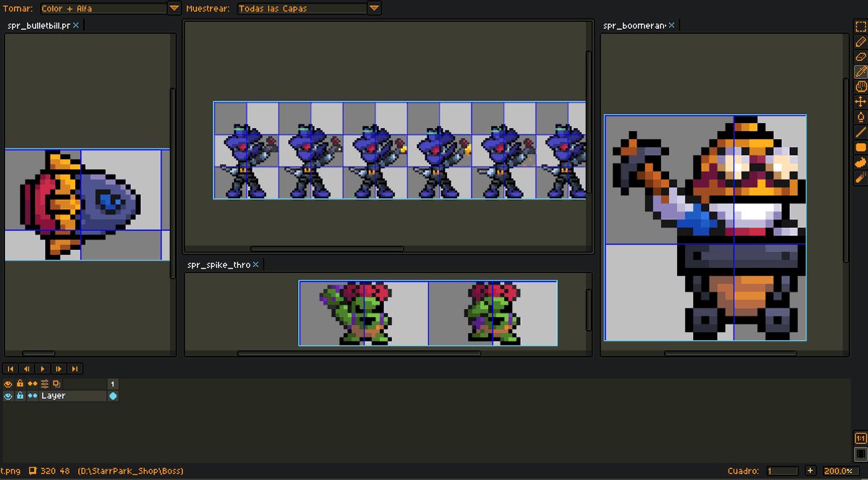Image resolution: width=868 pixels, height=480 pixels.
Task: Click the 320 48 dimensions text
Action: (x=55, y=471)
